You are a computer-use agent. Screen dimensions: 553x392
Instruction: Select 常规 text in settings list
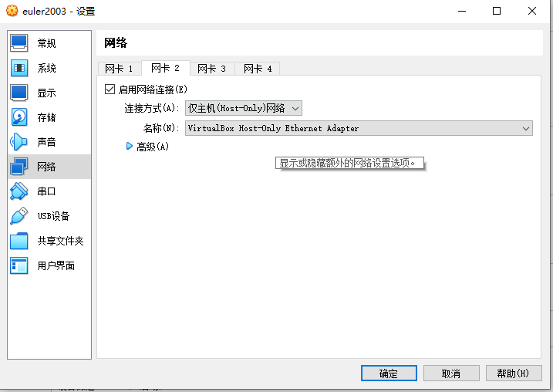[46, 43]
